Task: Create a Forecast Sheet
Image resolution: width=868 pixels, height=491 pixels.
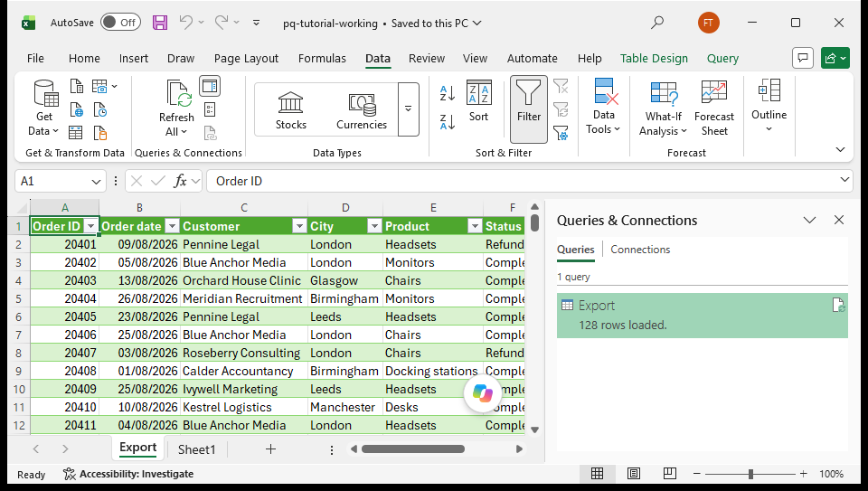Action: tap(714, 108)
